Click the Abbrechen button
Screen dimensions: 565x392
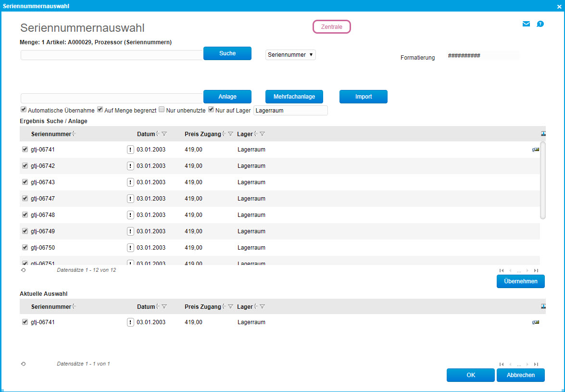point(521,375)
